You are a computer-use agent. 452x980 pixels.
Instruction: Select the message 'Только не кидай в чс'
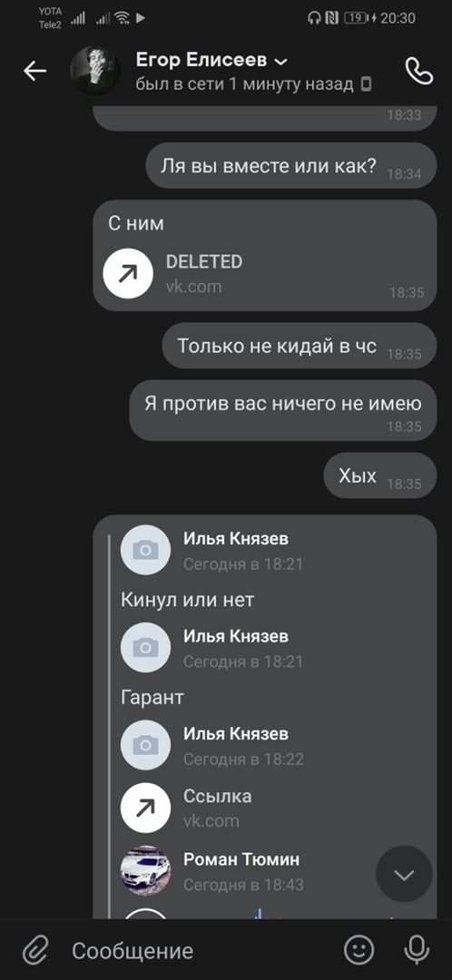[x=299, y=346]
